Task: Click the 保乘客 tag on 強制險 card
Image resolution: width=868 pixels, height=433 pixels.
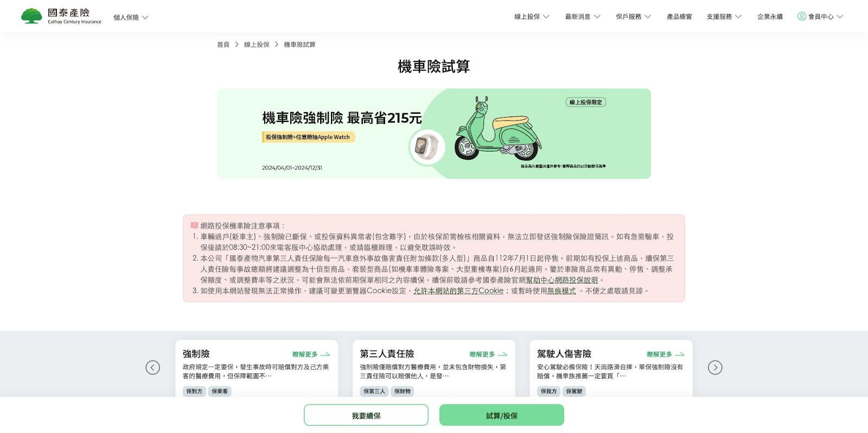Action: pos(220,391)
